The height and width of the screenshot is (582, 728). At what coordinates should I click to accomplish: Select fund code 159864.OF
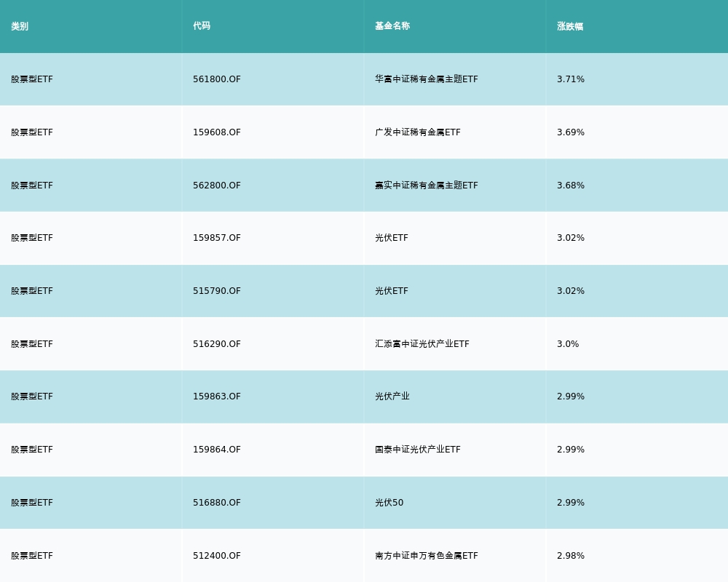(x=217, y=450)
